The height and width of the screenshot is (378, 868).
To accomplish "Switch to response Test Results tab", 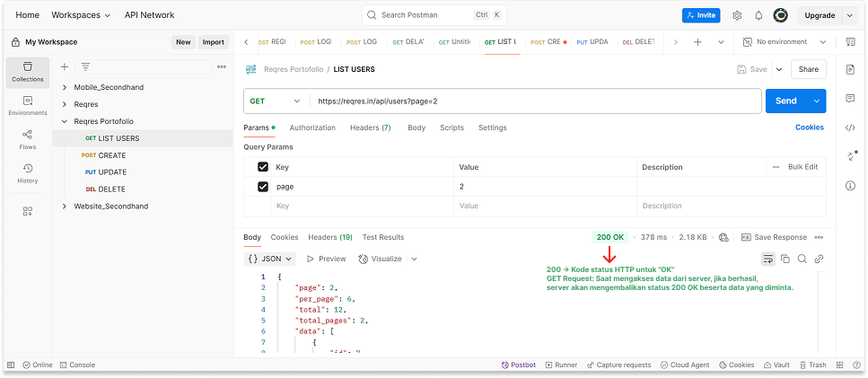I will (x=382, y=237).
